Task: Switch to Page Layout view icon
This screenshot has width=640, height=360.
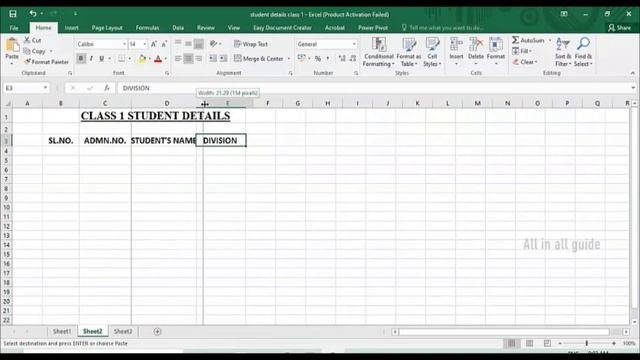Action: coord(529,344)
